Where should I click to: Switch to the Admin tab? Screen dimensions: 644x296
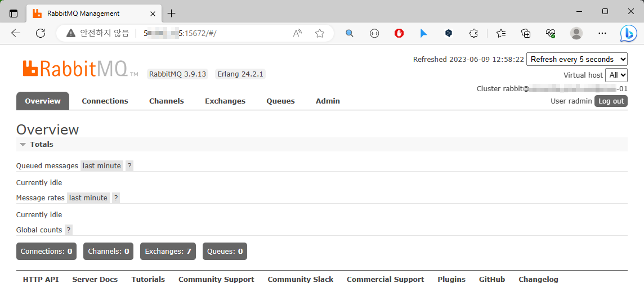click(x=328, y=101)
